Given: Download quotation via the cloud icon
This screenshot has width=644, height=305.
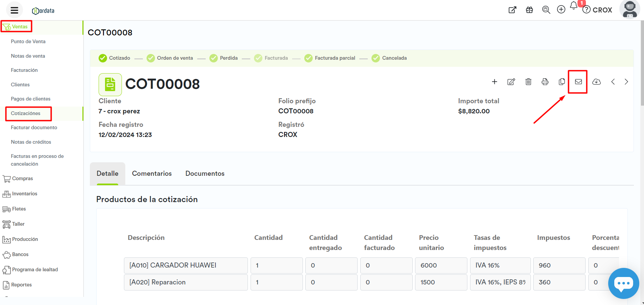Looking at the screenshot, I should tap(596, 82).
